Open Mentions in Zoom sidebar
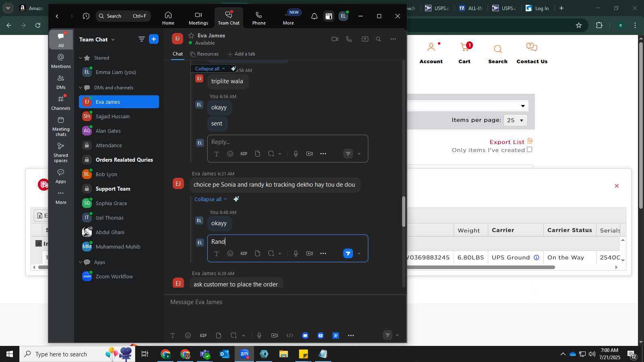 (61, 61)
